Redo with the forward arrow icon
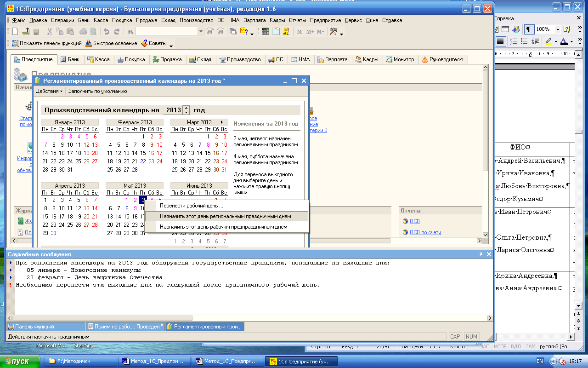The height and width of the screenshot is (368, 588). point(117,31)
